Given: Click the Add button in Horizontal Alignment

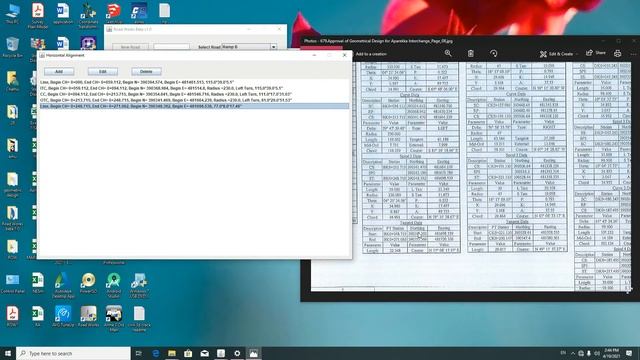Looking at the screenshot, I should [x=59, y=71].
